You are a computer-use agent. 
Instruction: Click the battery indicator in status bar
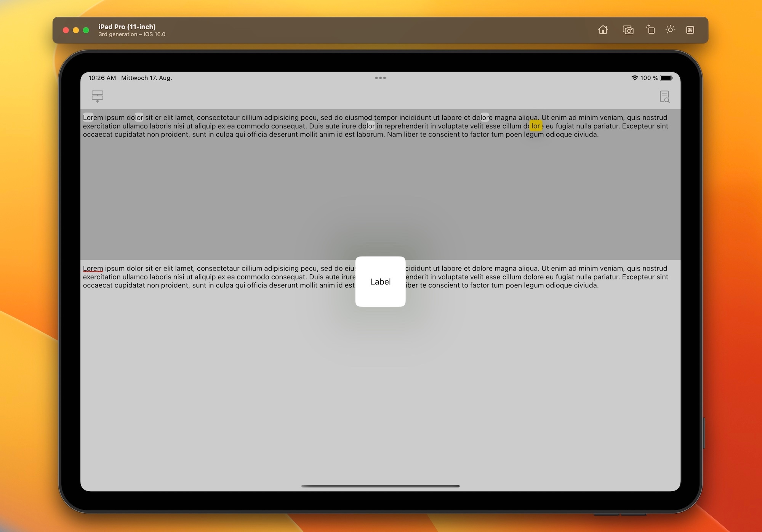(666, 78)
